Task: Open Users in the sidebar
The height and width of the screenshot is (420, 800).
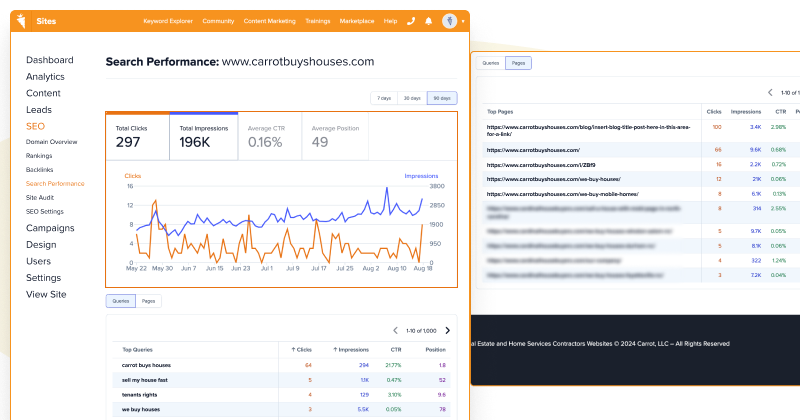Action: (x=38, y=261)
